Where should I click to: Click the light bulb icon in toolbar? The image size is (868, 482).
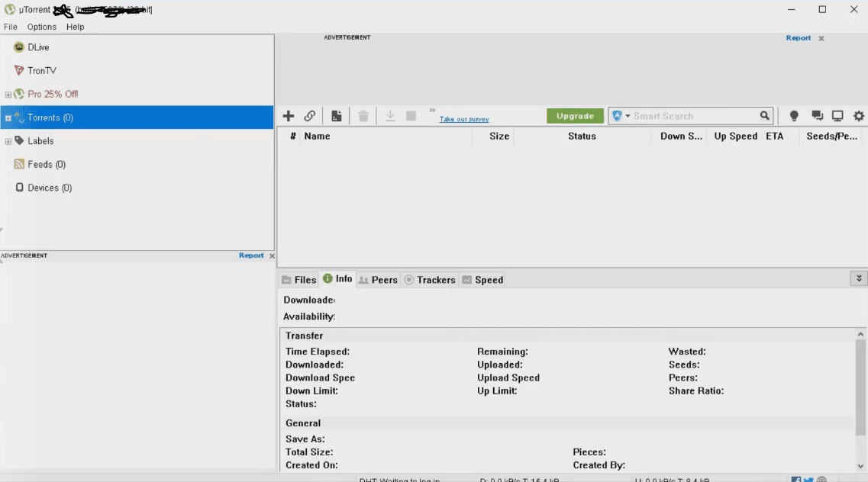tap(794, 116)
